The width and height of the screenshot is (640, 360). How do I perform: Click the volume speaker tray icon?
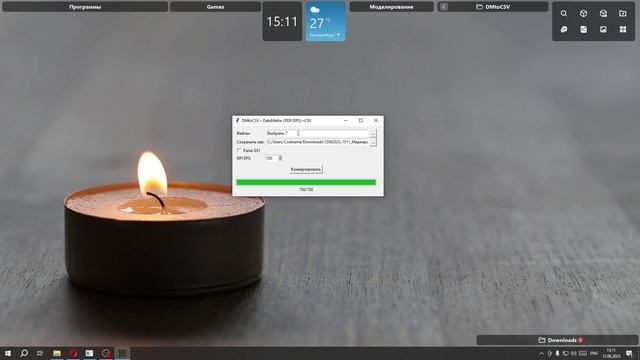tap(574, 353)
